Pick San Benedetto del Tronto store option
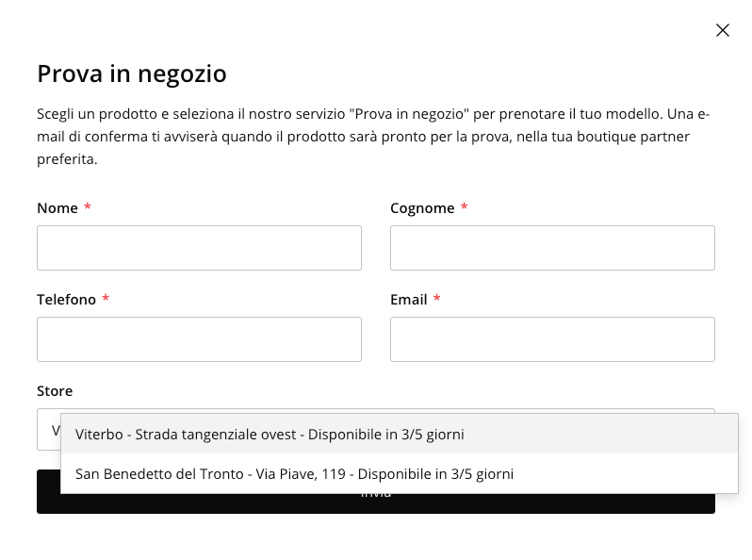The image size is (752, 560). (x=294, y=474)
